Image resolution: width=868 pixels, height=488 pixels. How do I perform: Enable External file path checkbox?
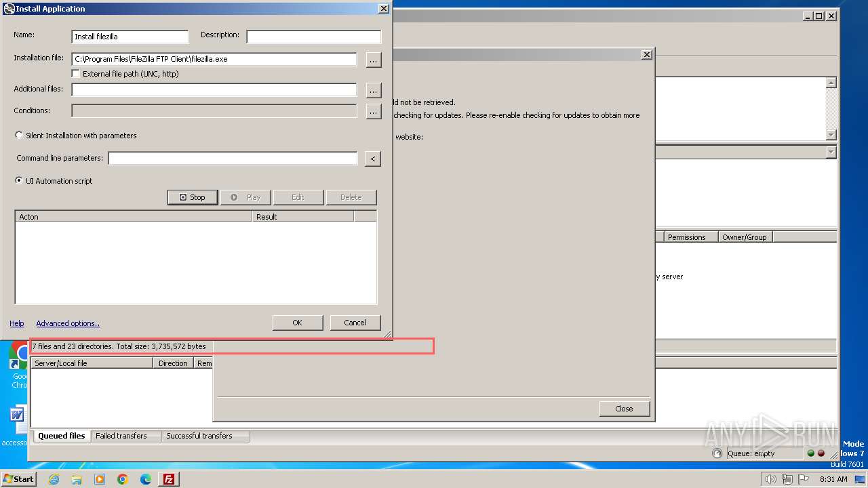76,73
